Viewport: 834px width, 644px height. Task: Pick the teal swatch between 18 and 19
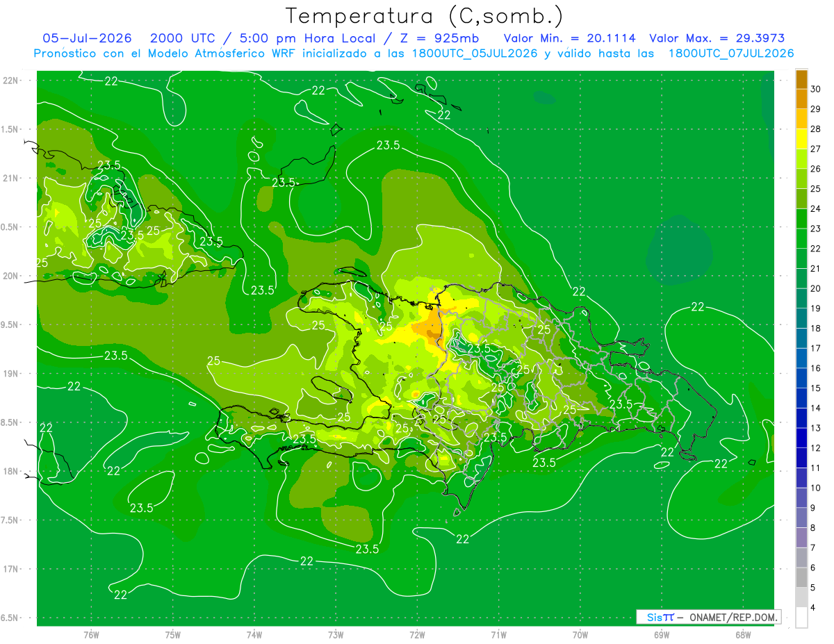tap(801, 319)
